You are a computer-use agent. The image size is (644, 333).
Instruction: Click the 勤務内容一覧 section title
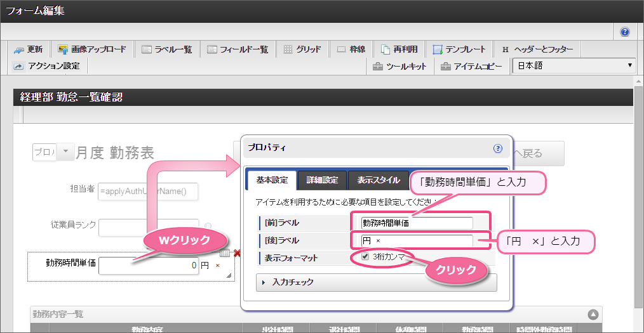pos(58,315)
